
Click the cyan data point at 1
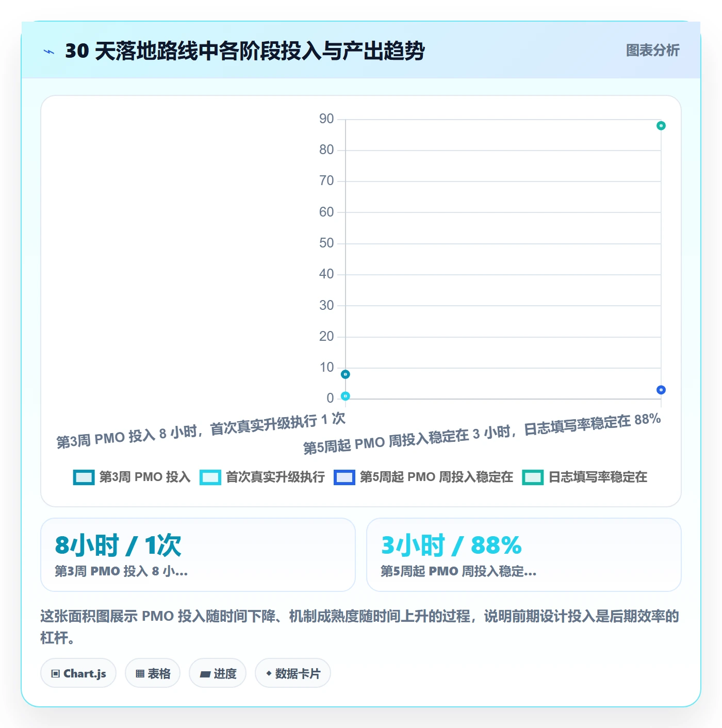pos(346,396)
